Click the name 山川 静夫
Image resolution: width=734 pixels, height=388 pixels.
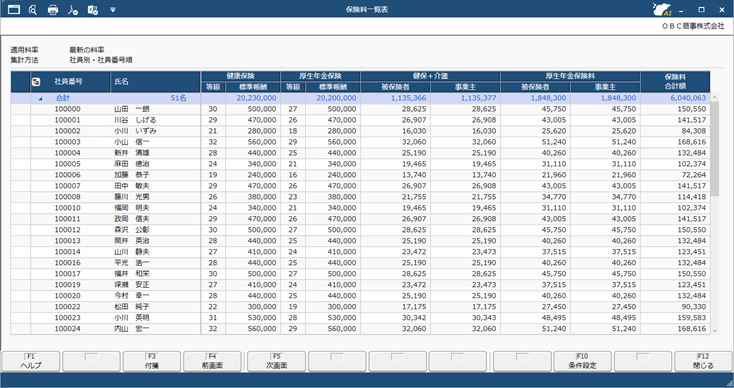point(132,252)
